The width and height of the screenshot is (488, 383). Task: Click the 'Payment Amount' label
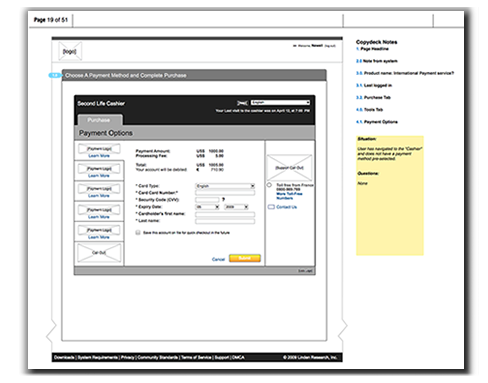(153, 151)
